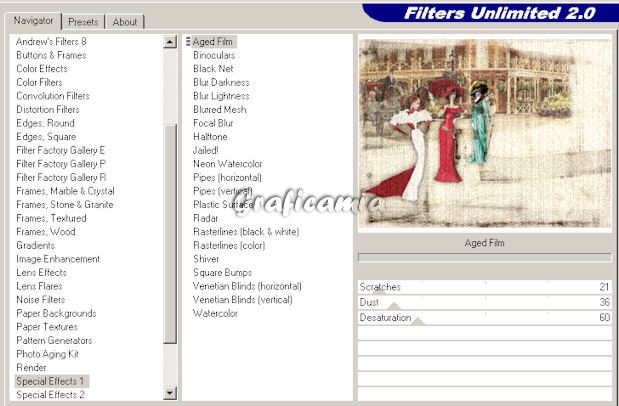Select the Square Bumps filter
The image size is (619, 406).
[222, 273]
